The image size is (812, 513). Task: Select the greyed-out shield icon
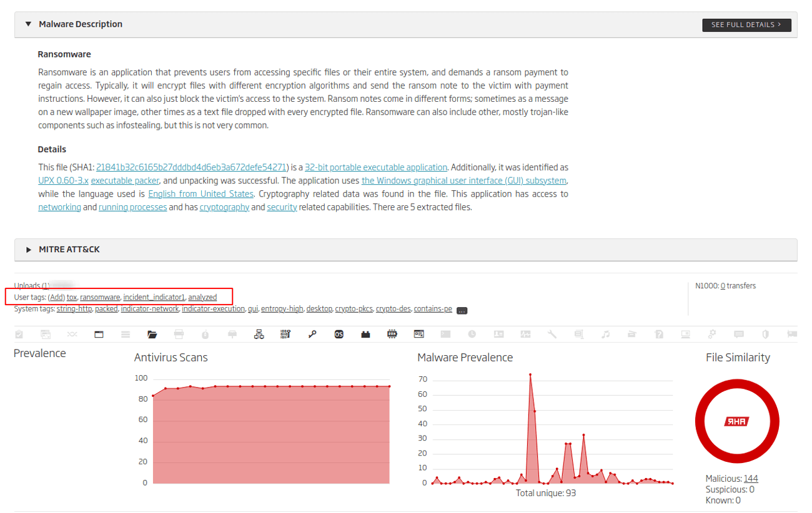click(x=765, y=335)
